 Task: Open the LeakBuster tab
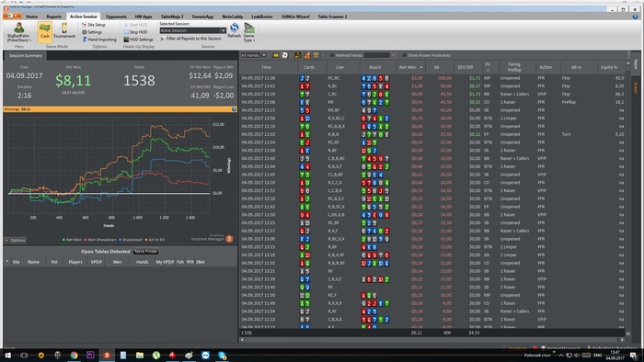[261, 17]
